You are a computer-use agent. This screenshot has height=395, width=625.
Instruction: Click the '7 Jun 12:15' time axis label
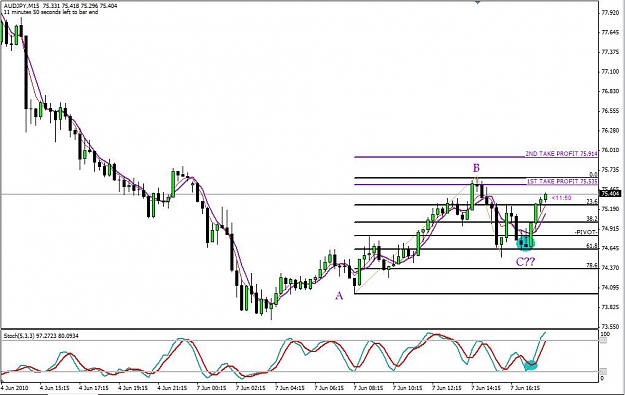point(447,387)
